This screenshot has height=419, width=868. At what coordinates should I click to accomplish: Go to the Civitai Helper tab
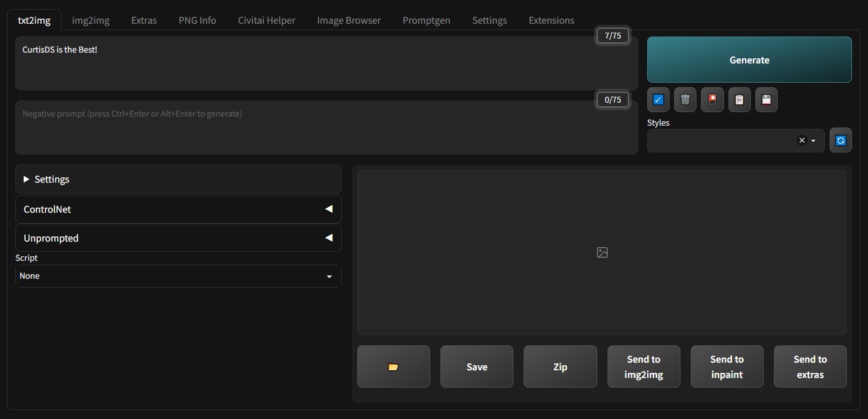(x=266, y=20)
